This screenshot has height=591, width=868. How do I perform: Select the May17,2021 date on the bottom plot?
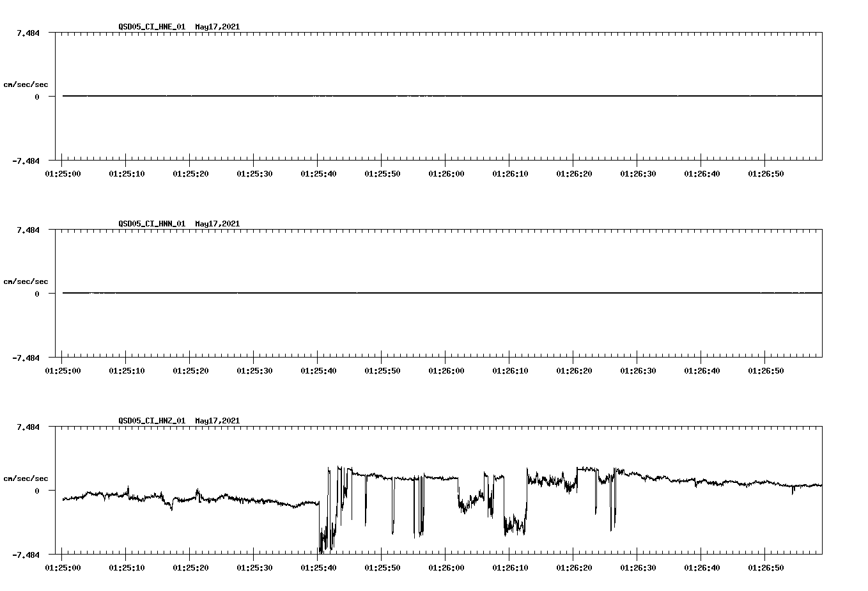pos(217,421)
